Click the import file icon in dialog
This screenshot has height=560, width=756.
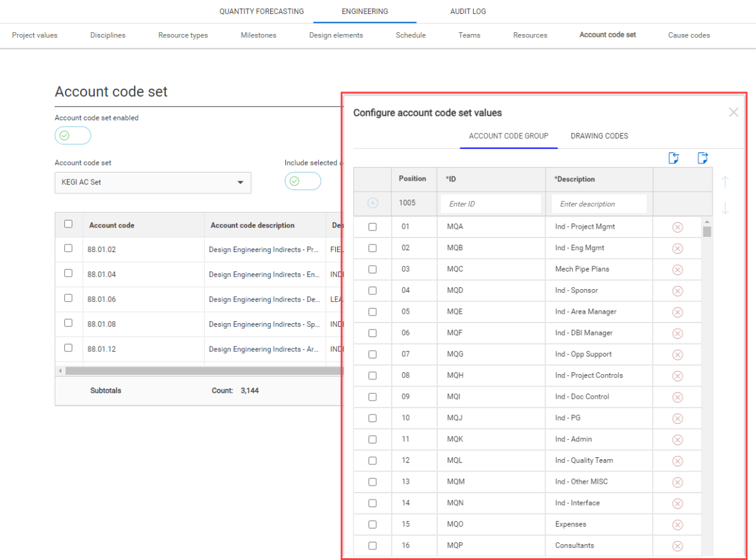point(673,158)
